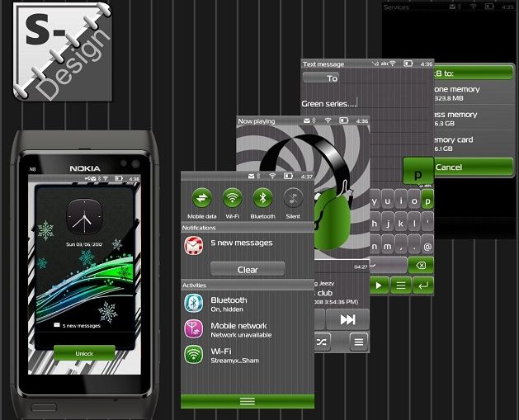Cancel the memory selection dialog
Screen dimensions: 519x420
pyautogui.click(x=474, y=168)
